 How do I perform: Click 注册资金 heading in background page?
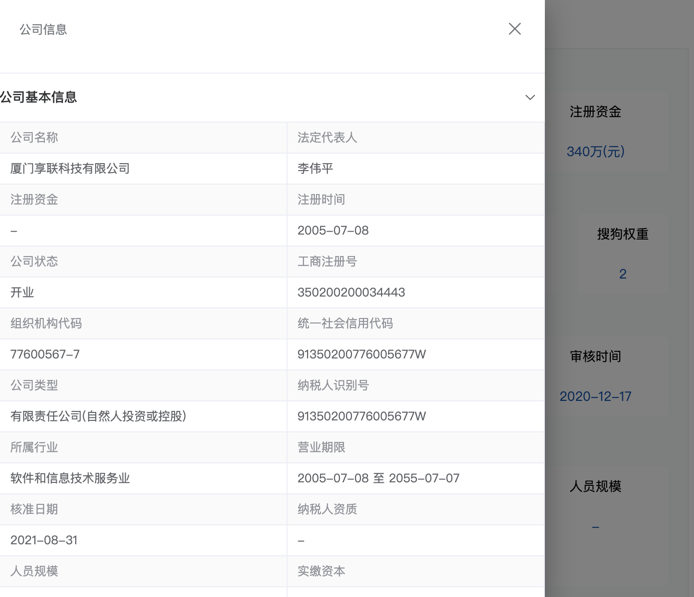pos(595,112)
